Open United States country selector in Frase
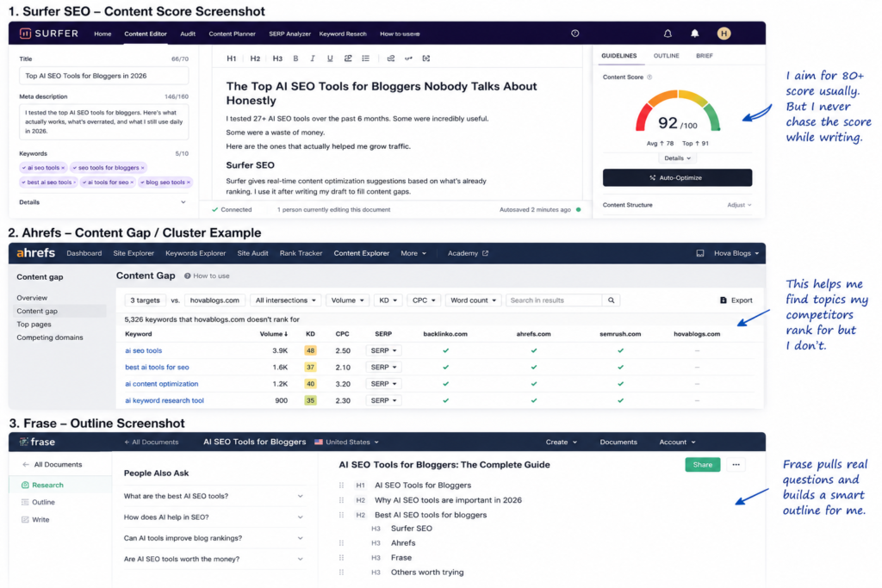This screenshot has width=882, height=588. pos(346,443)
